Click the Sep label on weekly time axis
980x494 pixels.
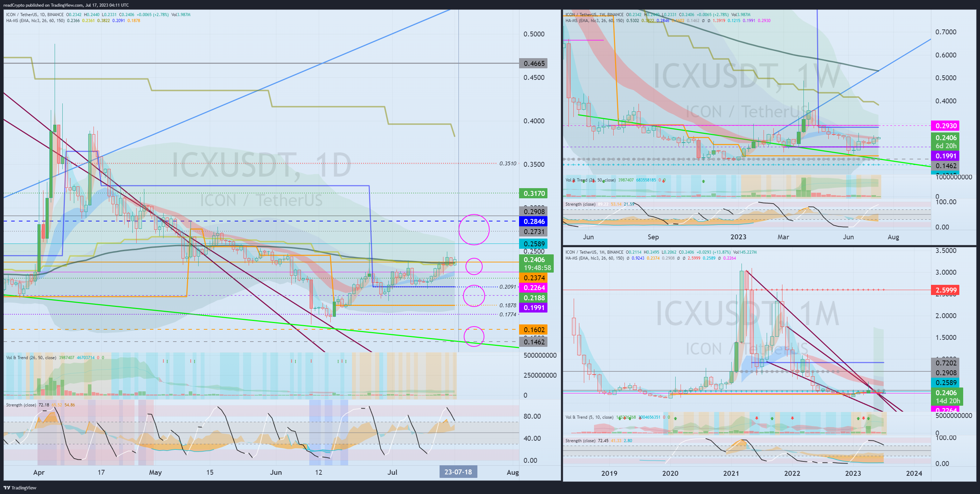[x=653, y=237]
